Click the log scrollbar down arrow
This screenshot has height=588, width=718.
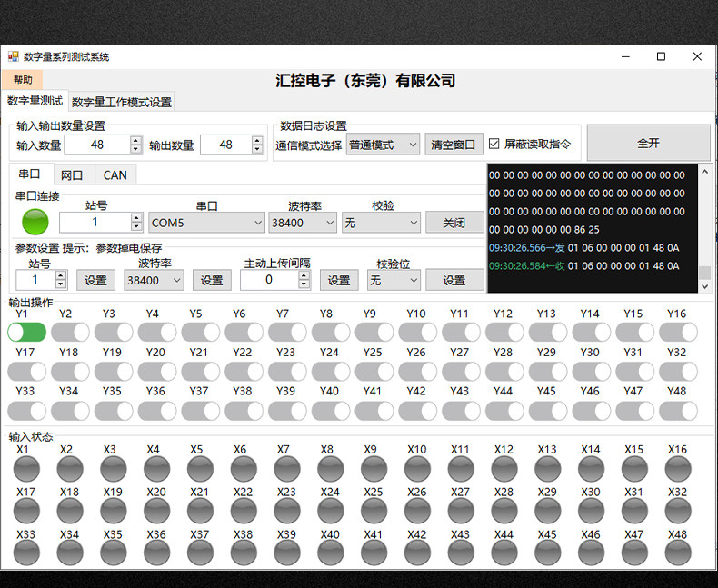click(x=705, y=286)
